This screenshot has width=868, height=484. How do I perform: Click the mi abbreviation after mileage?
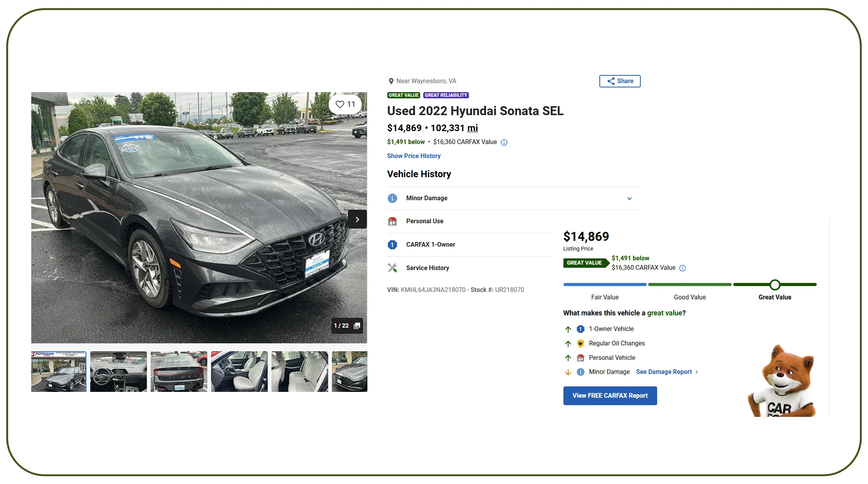tap(472, 128)
